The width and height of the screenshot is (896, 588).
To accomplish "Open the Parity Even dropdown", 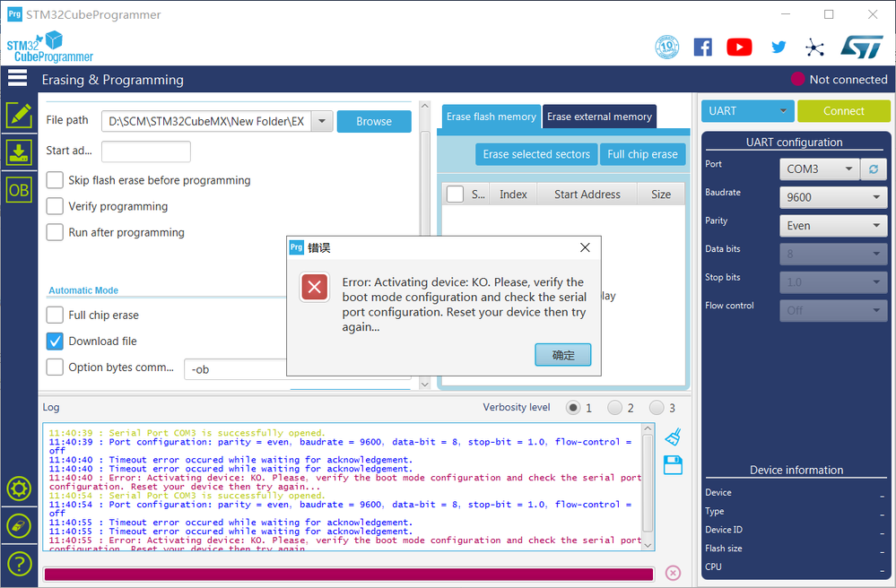I will 833,226.
